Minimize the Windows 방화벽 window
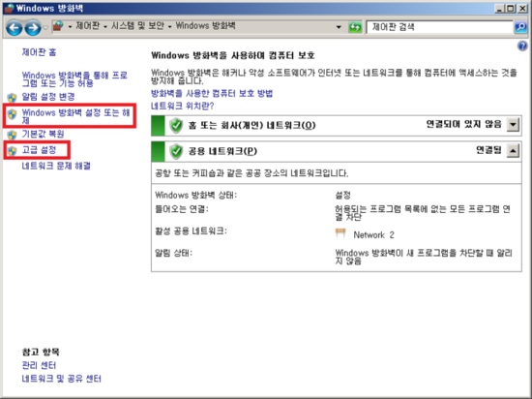 coord(499,9)
